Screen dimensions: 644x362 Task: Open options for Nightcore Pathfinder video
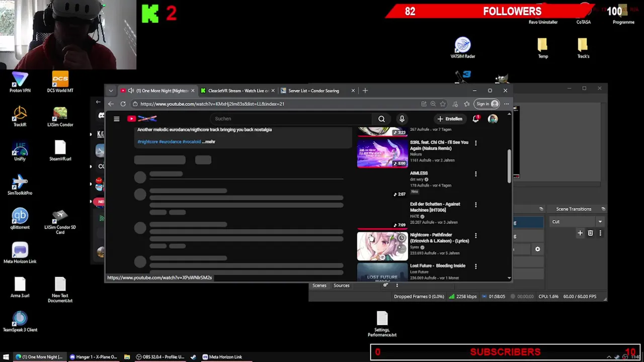475,235
